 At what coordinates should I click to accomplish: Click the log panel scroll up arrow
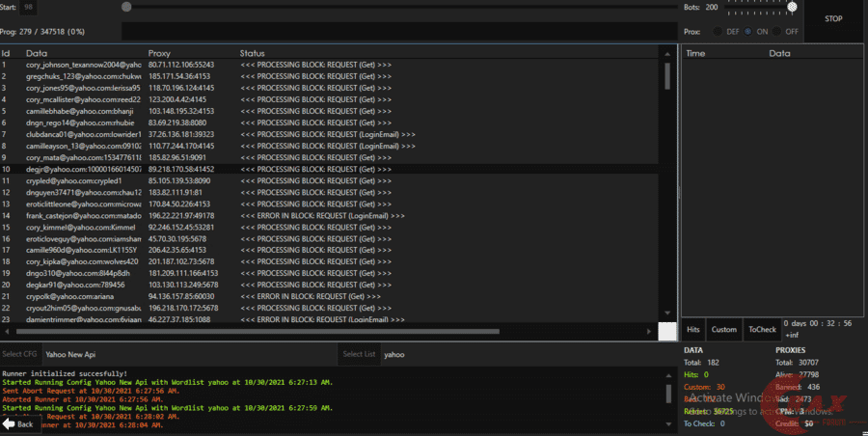(x=668, y=375)
